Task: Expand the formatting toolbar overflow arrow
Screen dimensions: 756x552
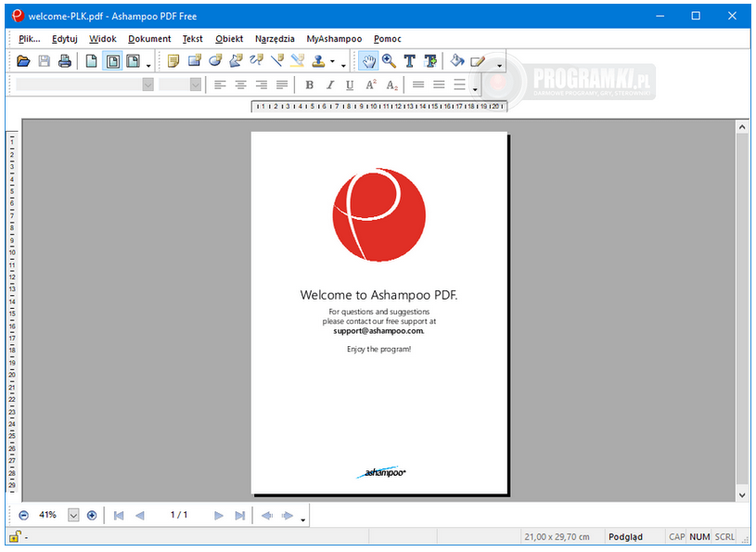Action: point(475,89)
